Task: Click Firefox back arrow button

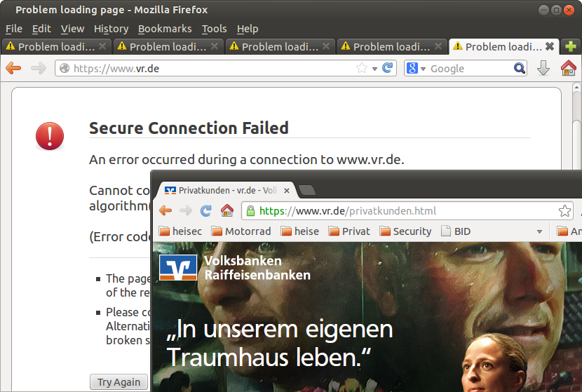Action: click(14, 68)
